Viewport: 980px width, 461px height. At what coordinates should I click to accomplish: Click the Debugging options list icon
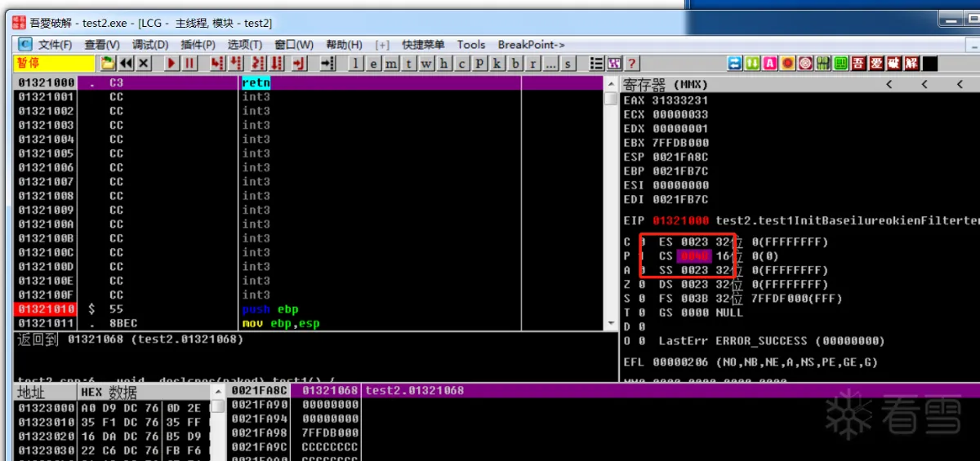point(596,63)
